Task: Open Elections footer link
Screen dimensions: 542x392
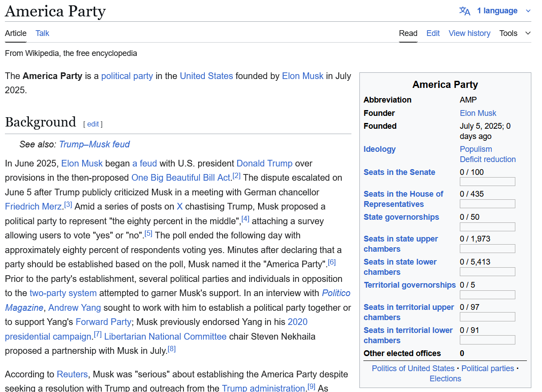Action: pos(445,379)
